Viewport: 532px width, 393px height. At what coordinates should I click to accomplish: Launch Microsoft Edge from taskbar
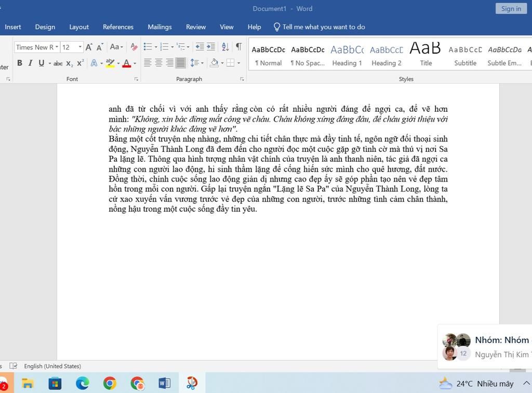tap(83, 384)
